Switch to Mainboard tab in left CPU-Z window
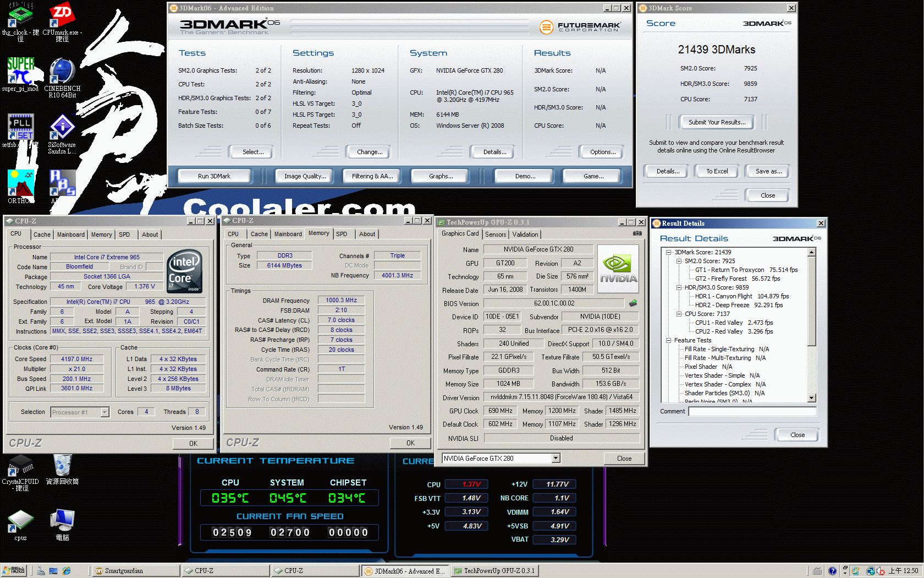 (71, 235)
